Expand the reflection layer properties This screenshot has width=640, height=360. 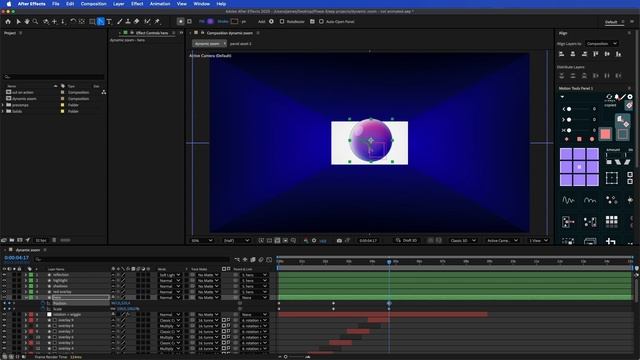point(25,275)
